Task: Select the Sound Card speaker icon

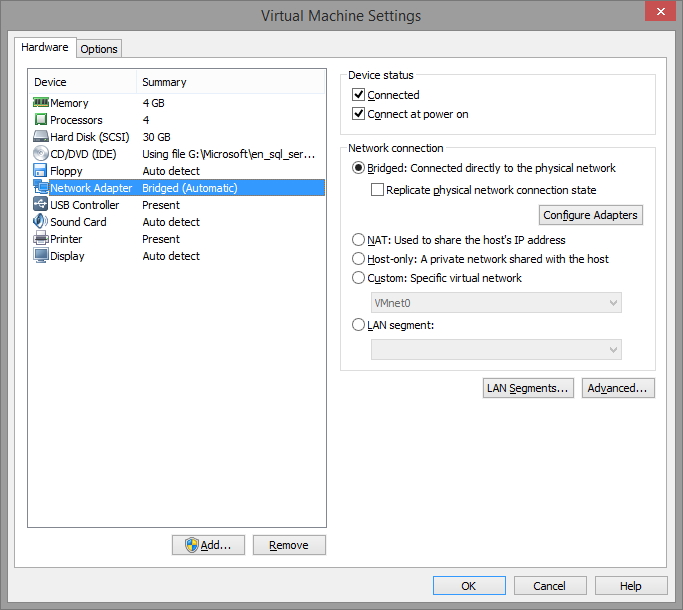Action: click(x=41, y=222)
